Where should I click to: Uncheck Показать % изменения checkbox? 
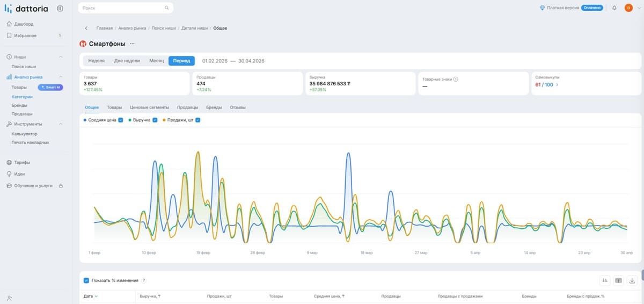point(86,280)
